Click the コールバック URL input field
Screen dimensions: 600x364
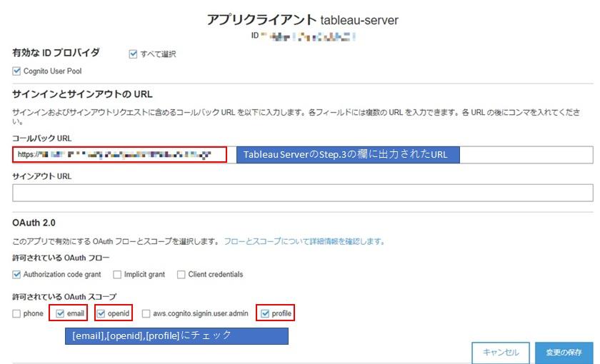[x=303, y=155]
